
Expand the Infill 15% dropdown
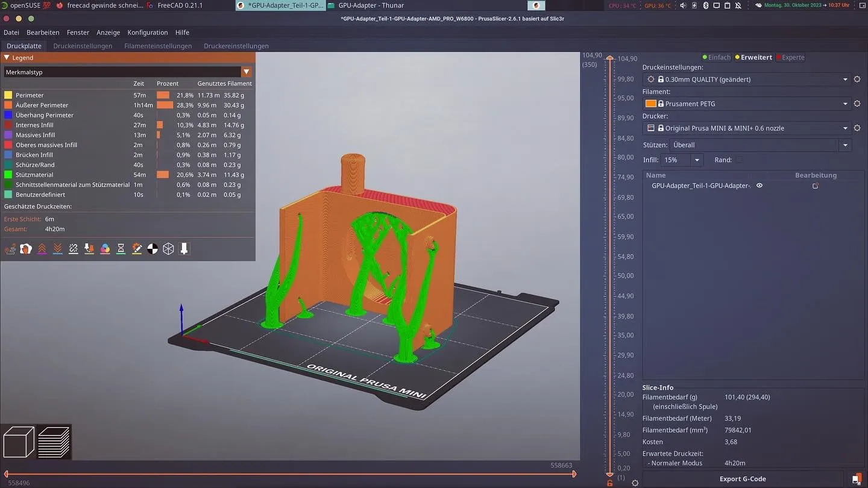pyautogui.click(x=697, y=160)
